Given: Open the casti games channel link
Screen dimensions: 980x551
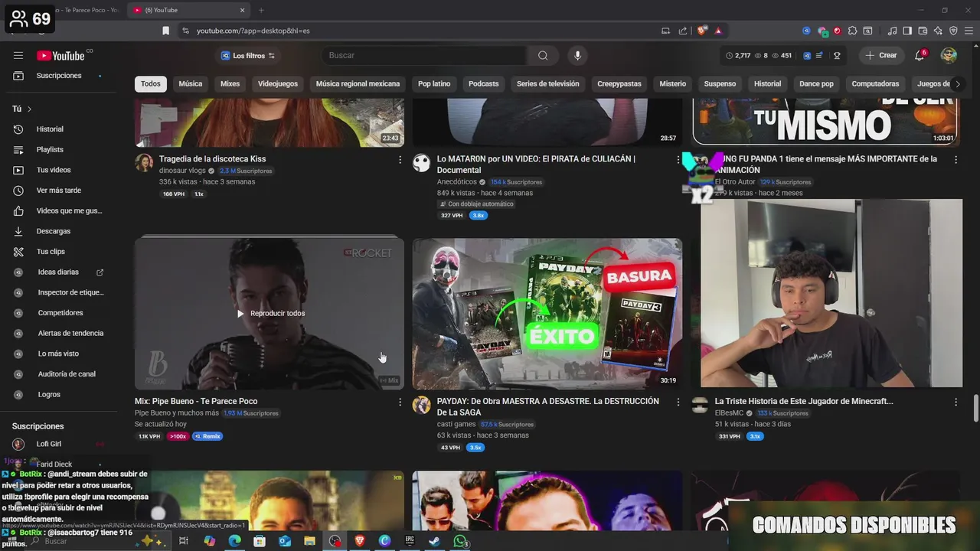Looking at the screenshot, I should click(456, 424).
